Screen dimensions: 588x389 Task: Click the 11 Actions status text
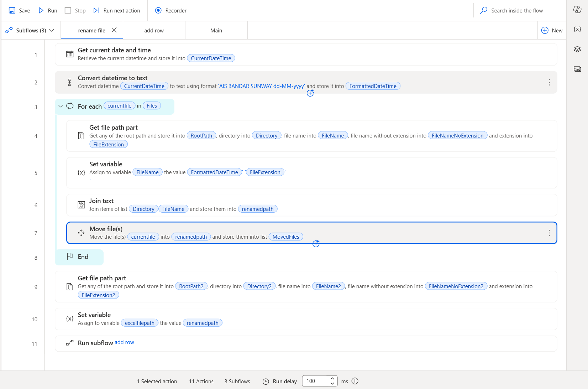click(201, 382)
